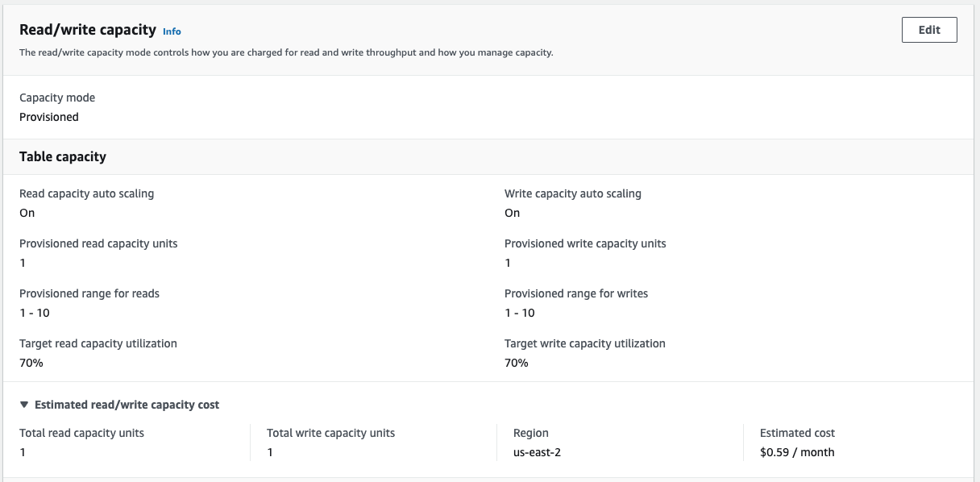
Task: Click the Provisioned capacity mode value
Action: click(x=49, y=117)
